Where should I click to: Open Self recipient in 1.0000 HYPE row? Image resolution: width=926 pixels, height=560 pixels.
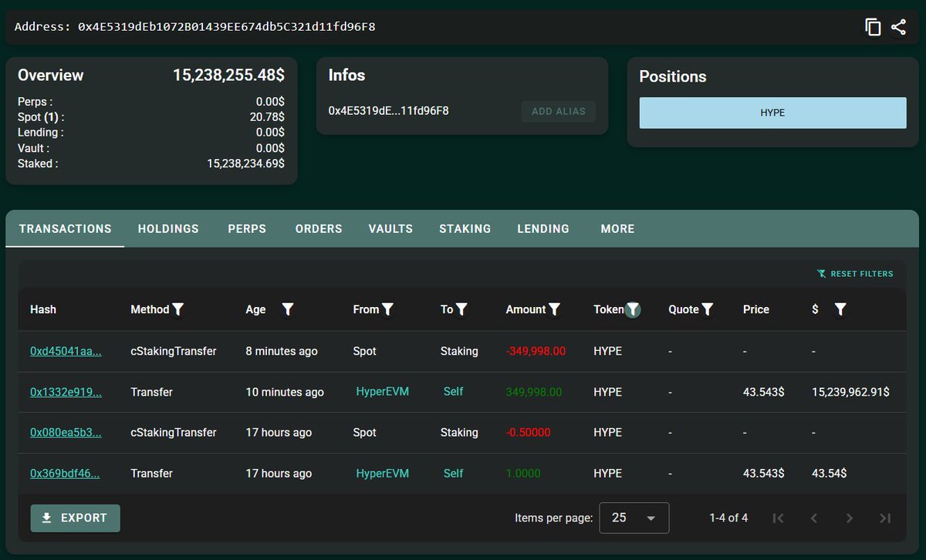pyautogui.click(x=453, y=474)
